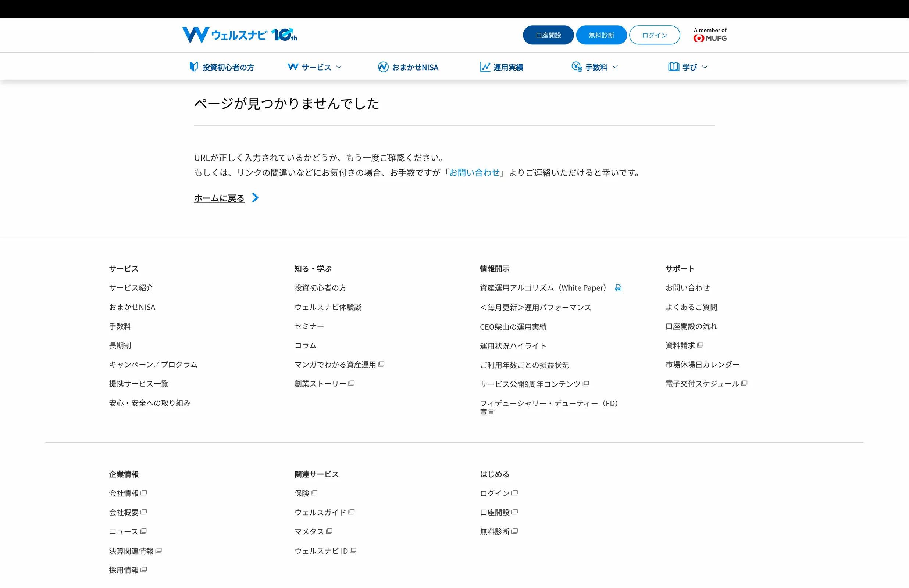Click the external link icon beside マメタス

[x=329, y=531]
